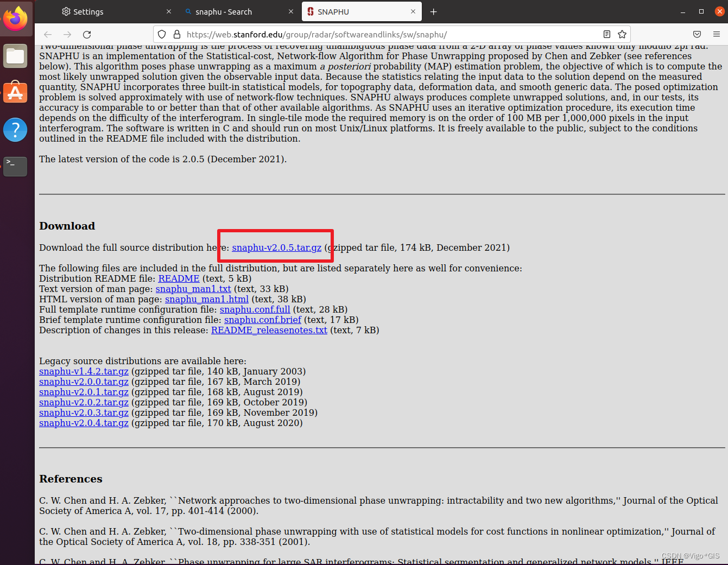Viewport: 728px width, 565px height.
Task: Download legacy snaphu-v2.0.1.tar.gz
Action: 84,392
